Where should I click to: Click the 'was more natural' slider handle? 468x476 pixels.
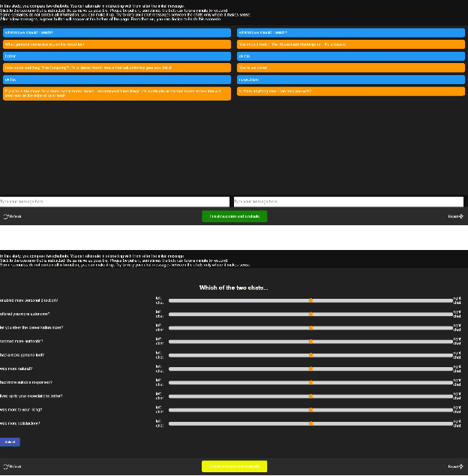[310, 369]
